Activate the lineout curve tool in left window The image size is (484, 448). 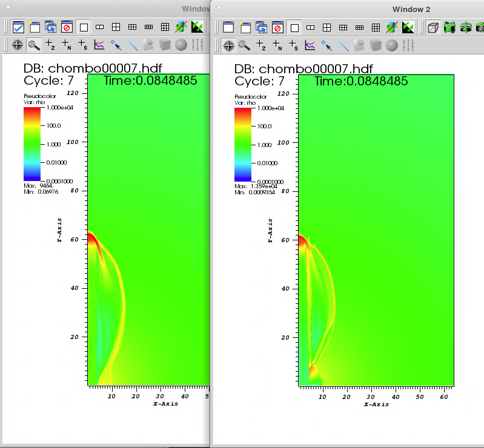pyautogui.click(x=99, y=45)
